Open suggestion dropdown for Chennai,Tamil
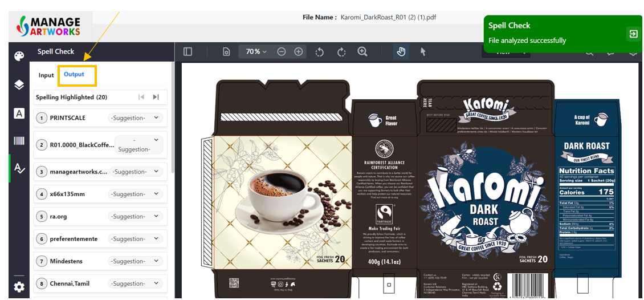Image resolution: width=644 pixels, height=300 pixels. click(136, 283)
